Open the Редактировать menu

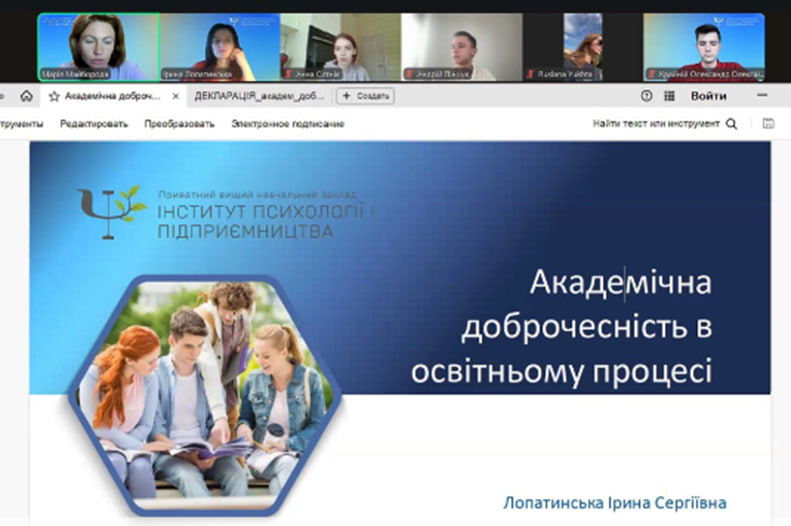tap(94, 124)
